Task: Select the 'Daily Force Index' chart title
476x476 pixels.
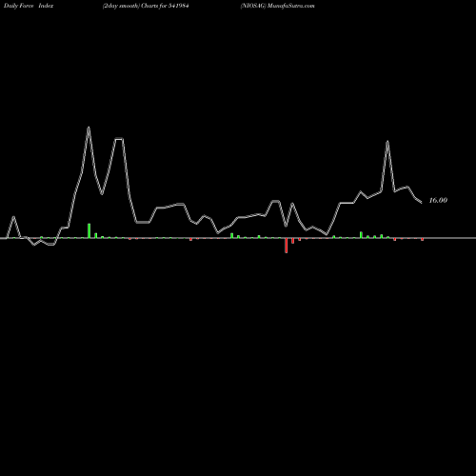Action: (29, 6)
